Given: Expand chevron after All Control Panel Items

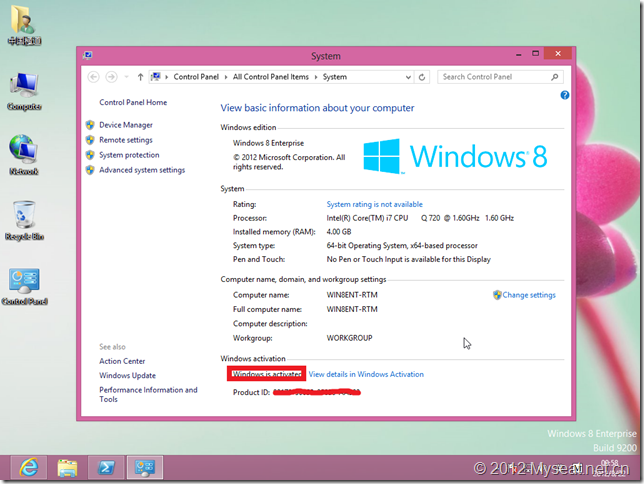Looking at the screenshot, I should tap(316, 77).
